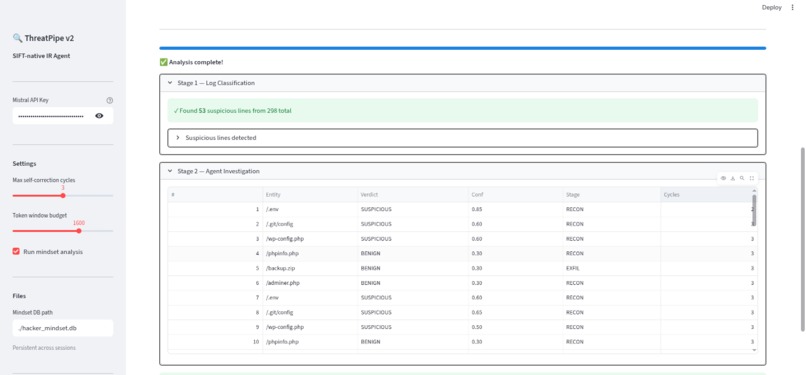Sort by the Conf column header
This screenshot has width=806, height=375.
pyautogui.click(x=516, y=195)
